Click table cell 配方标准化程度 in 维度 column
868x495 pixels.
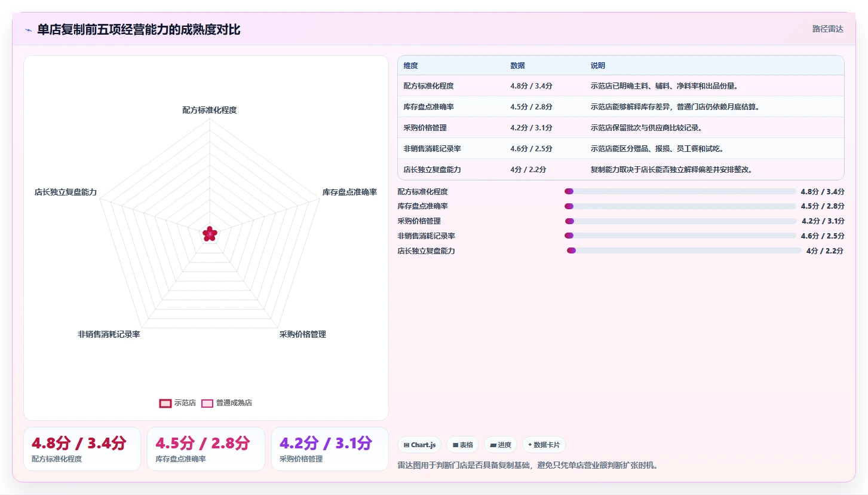(428, 85)
